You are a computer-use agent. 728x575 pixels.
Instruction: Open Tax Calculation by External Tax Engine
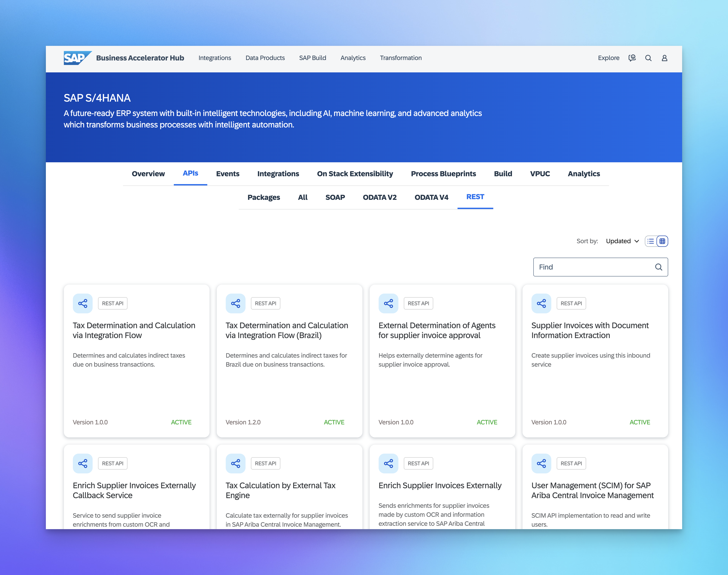click(x=281, y=490)
